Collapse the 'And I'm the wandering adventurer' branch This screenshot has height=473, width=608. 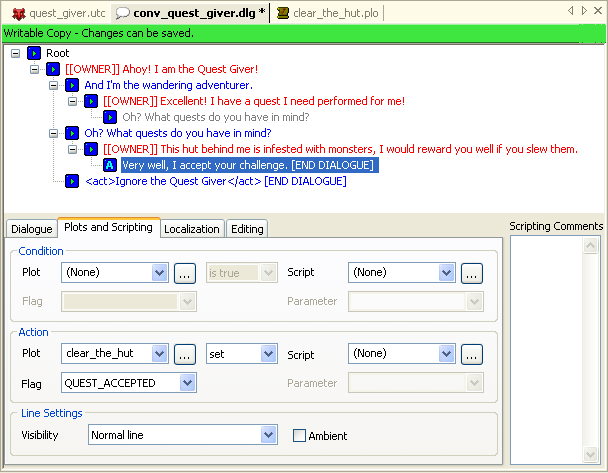[54, 85]
